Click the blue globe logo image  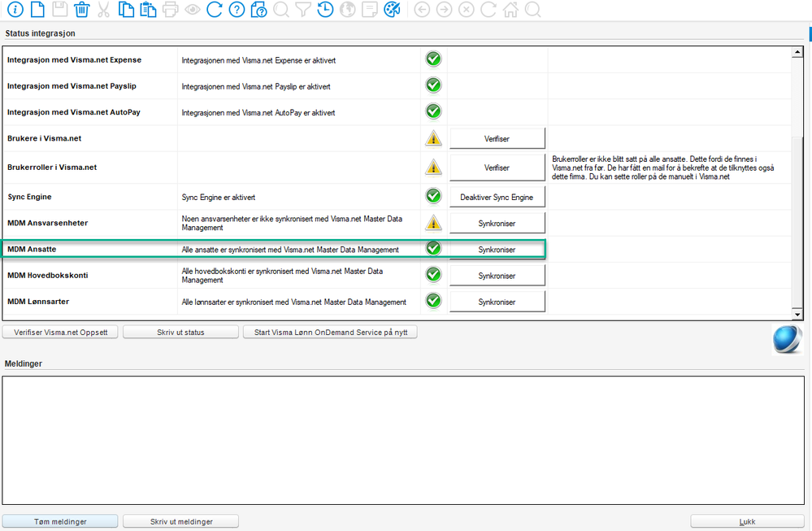[787, 339]
